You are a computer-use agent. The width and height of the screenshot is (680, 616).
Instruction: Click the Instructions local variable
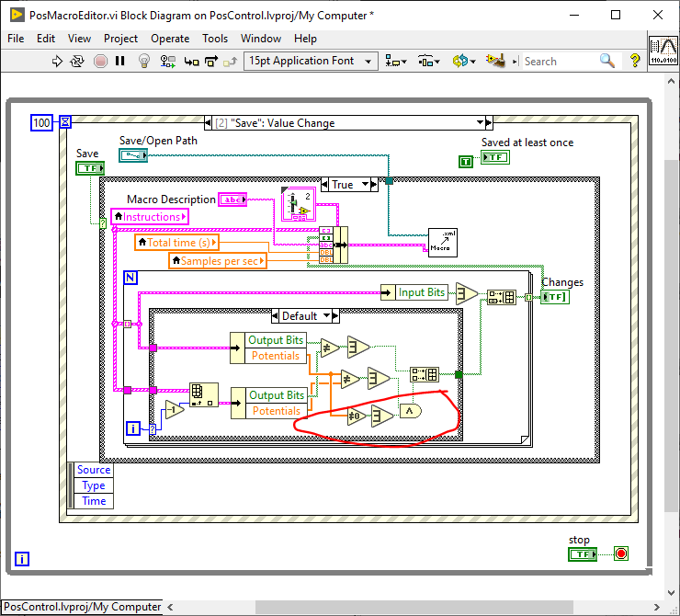click(149, 217)
